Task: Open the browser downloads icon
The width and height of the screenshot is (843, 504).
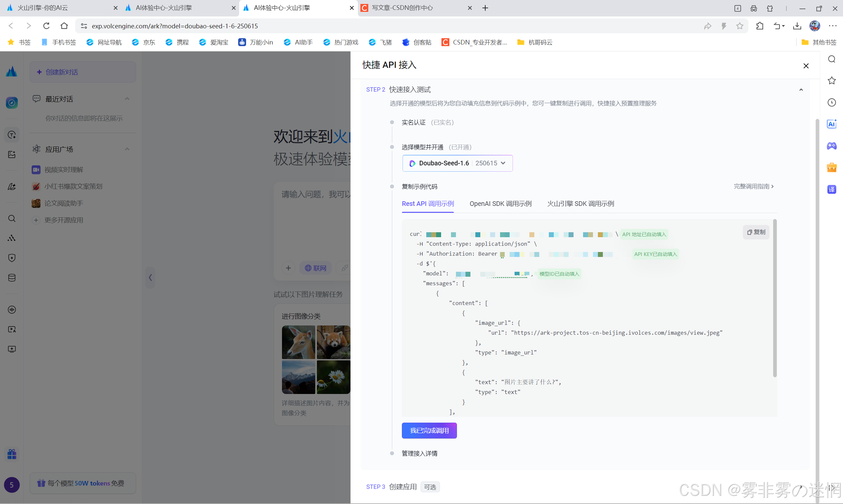Action: [797, 26]
